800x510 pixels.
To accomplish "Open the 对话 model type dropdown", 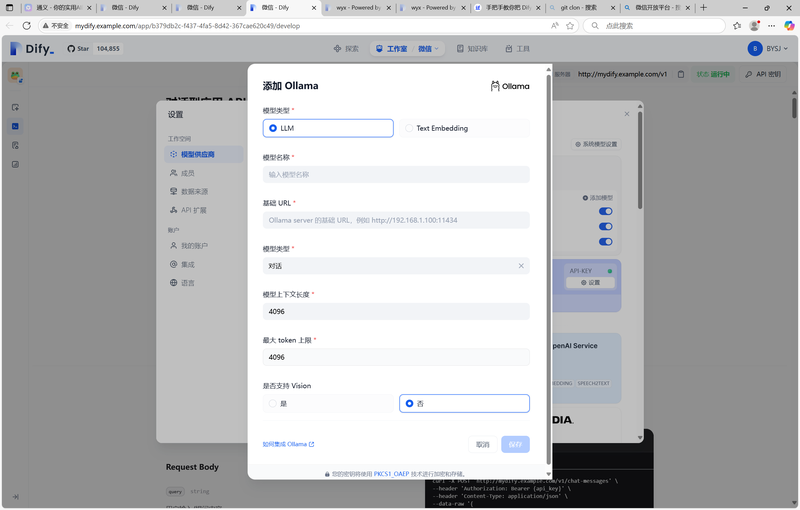I will click(x=396, y=266).
